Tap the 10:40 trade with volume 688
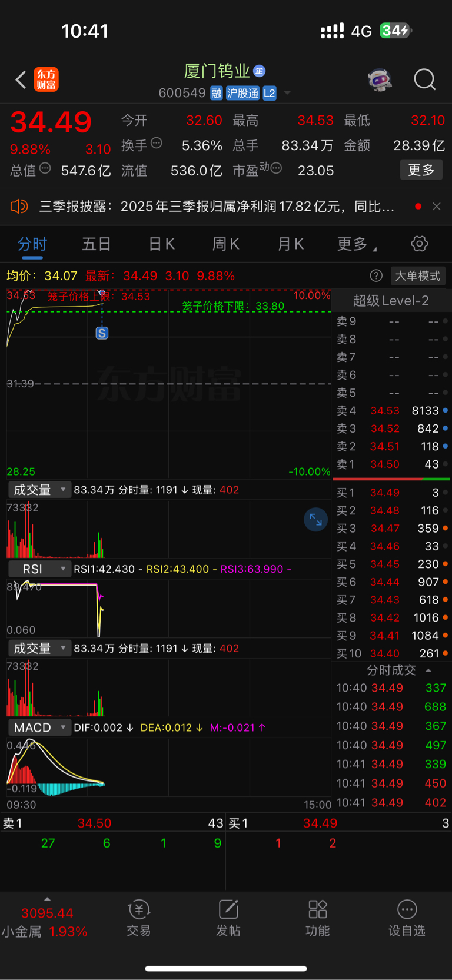 [x=392, y=707]
